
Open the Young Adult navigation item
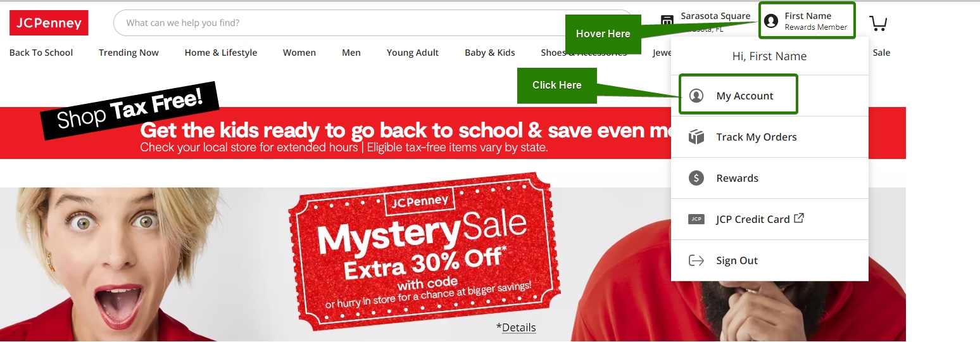413,53
